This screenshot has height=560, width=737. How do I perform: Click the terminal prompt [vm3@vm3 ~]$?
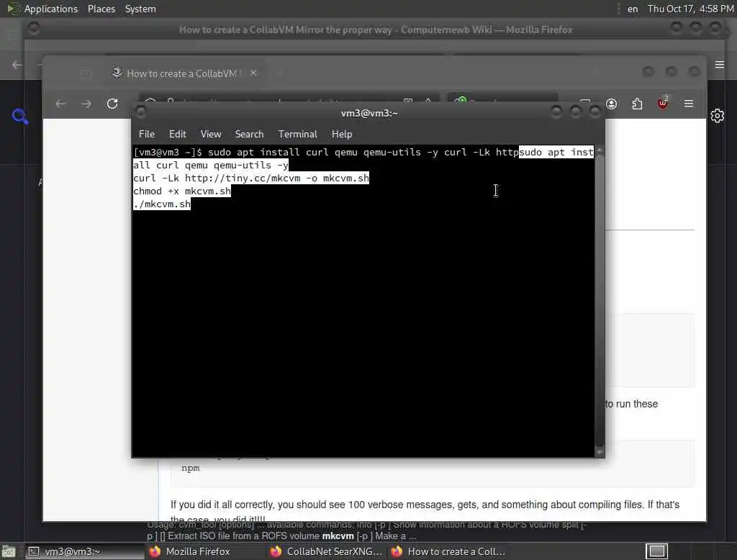click(x=168, y=153)
